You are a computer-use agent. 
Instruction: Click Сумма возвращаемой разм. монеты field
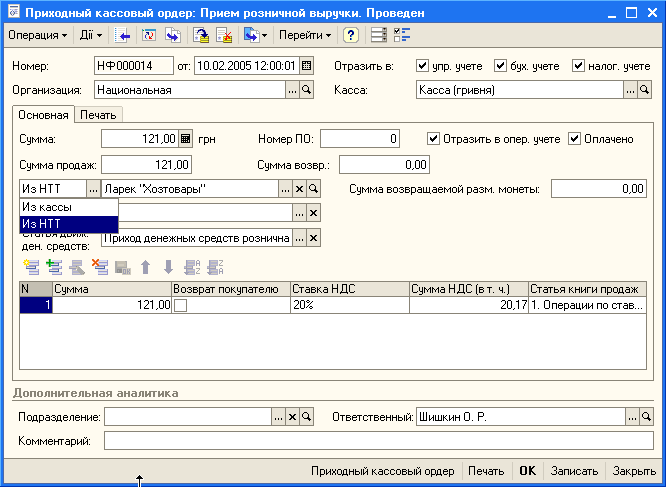[599, 189]
